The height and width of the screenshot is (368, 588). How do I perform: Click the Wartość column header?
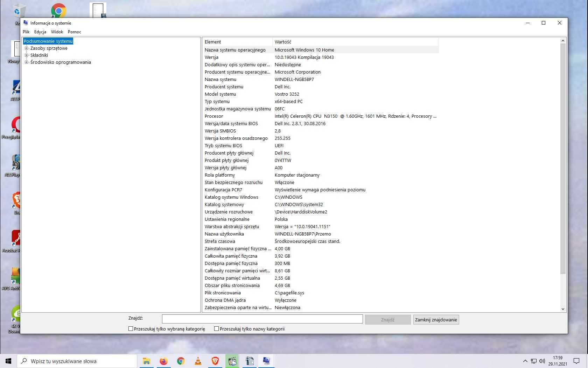coord(355,42)
